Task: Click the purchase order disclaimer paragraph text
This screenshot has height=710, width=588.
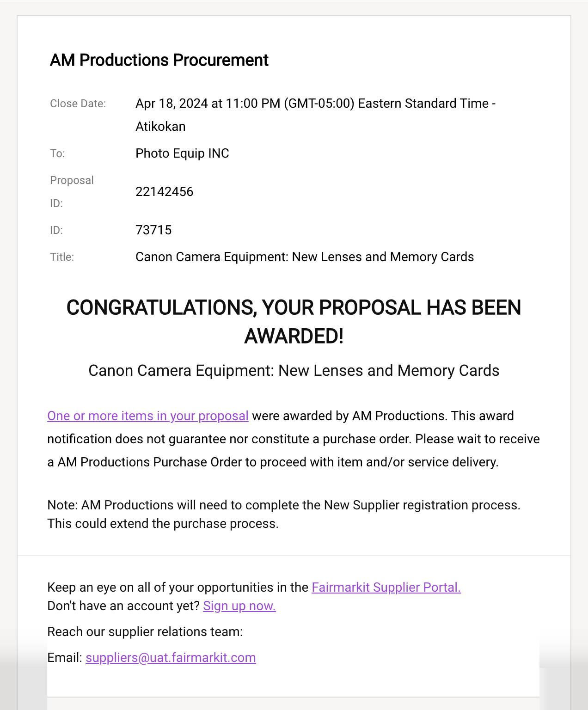Action: tap(294, 439)
